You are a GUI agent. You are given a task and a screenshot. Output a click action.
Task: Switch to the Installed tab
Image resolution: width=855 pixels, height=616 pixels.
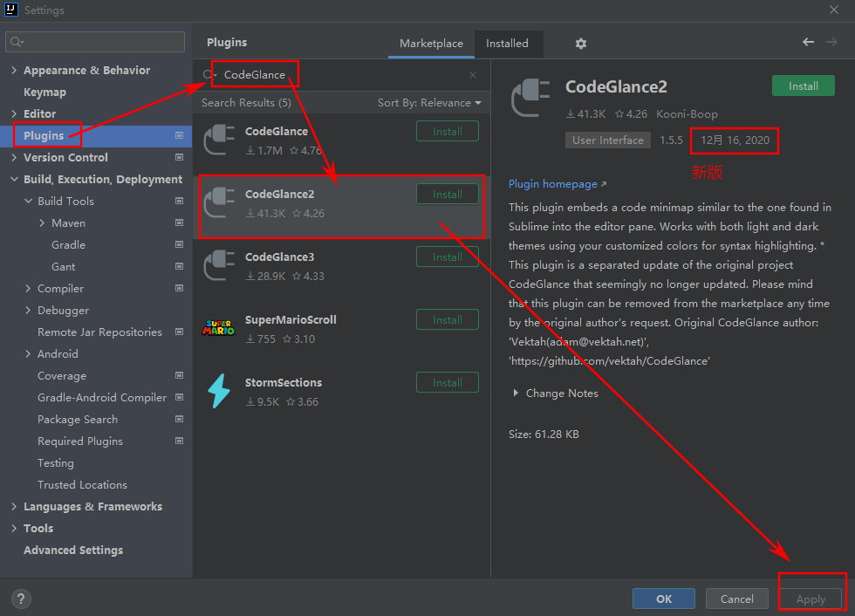(x=507, y=44)
